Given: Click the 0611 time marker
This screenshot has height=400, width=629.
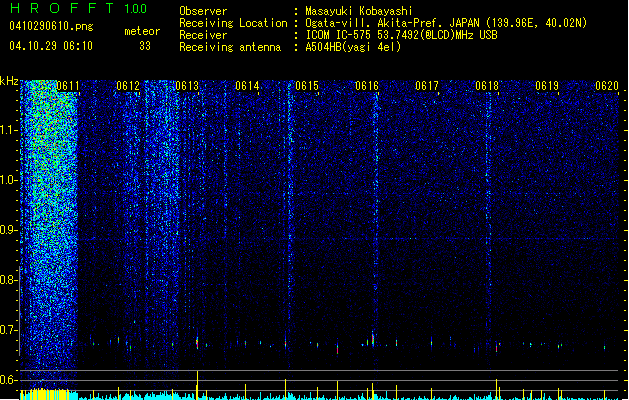Looking at the screenshot, I should [68, 86].
